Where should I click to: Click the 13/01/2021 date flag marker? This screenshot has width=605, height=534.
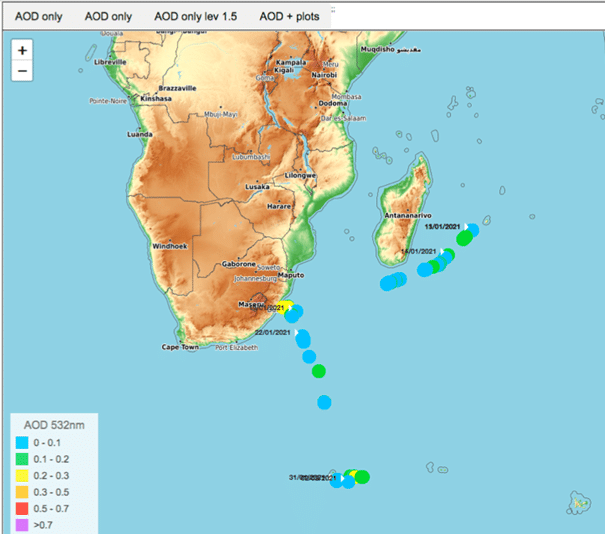466,227
